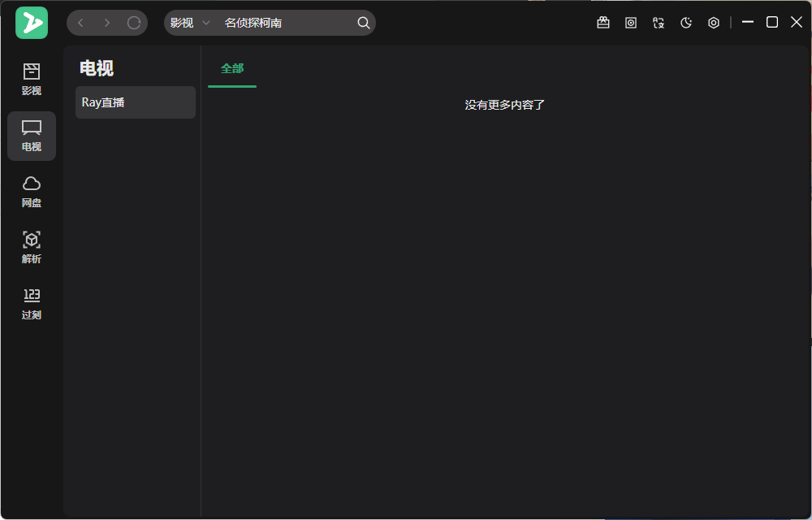Viewport: 812px width, 520px height.
Task: Open the player icon next to gift
Action: 631,23
